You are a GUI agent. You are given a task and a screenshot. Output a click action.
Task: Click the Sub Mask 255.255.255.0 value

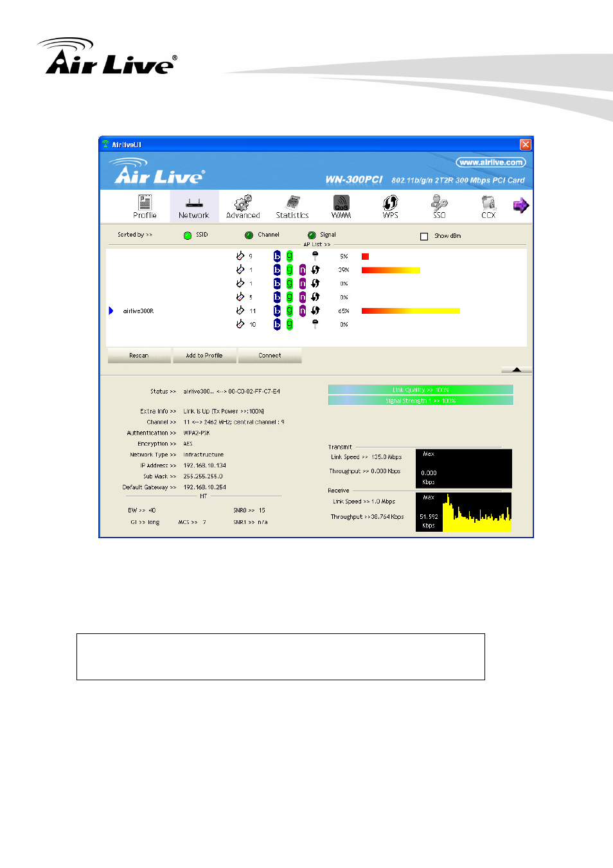click(203, 476)
